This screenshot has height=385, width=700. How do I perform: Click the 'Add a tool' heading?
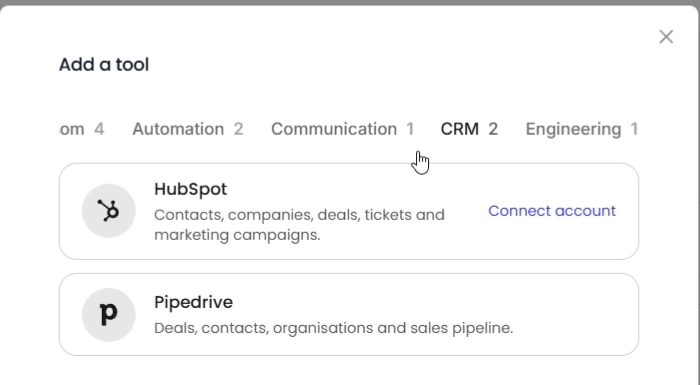click(104, 64)
